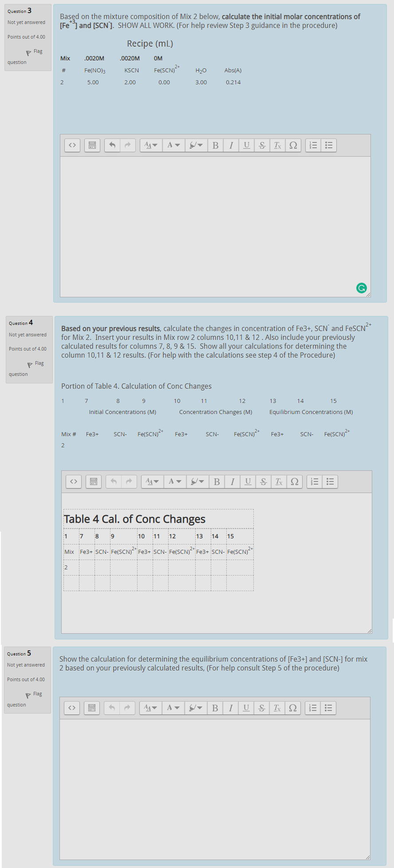Open highlight color dropdown in Question 3 editor
Screen dimensions: 394x868
[x=196, y=145]
